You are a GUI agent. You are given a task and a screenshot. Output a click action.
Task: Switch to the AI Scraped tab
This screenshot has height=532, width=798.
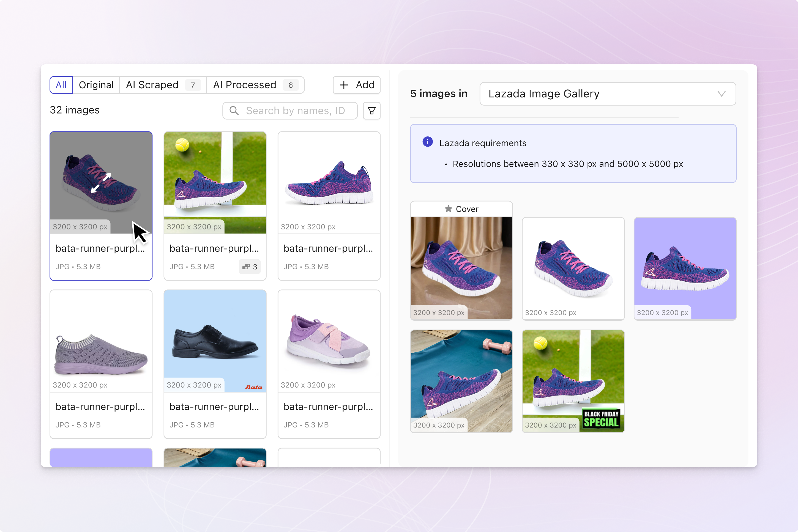pyautogui.click(x=163, y=85)
